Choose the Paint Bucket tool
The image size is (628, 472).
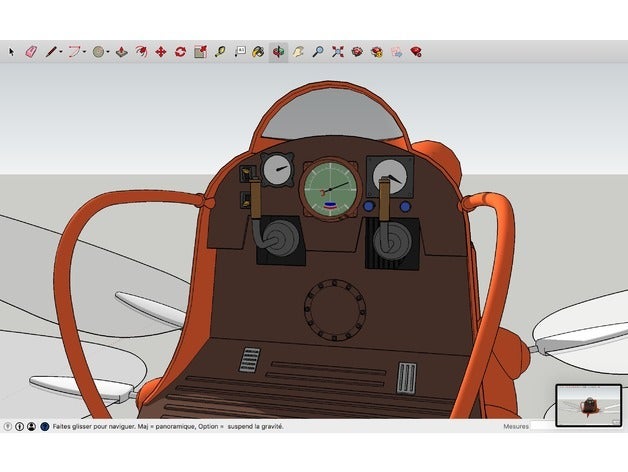pos(258,51)
